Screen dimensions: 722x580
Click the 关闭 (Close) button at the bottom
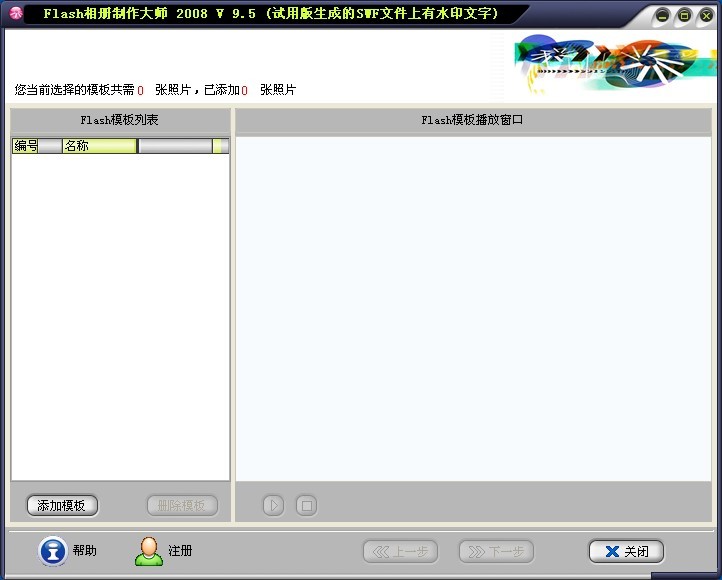click(626, 551)
